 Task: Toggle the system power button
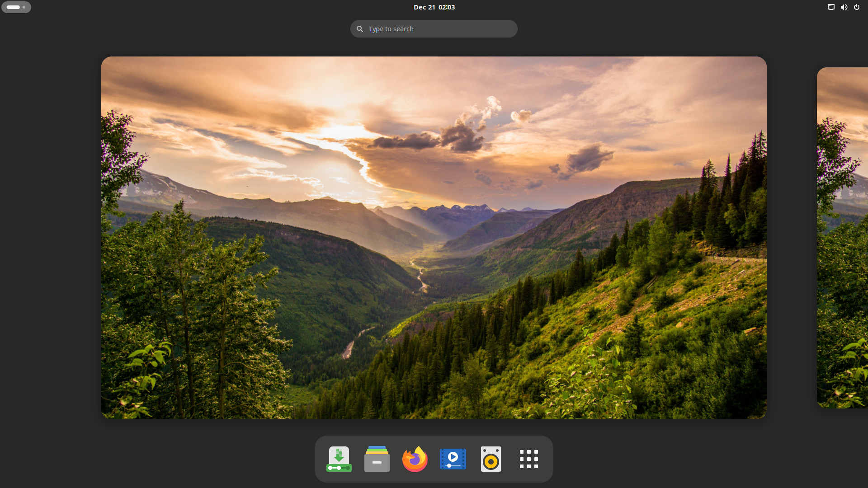pyautogui.click(x=857, y=7)
